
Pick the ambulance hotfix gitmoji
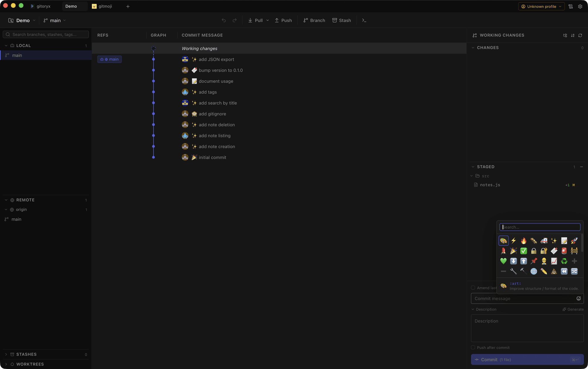[544, 241]
